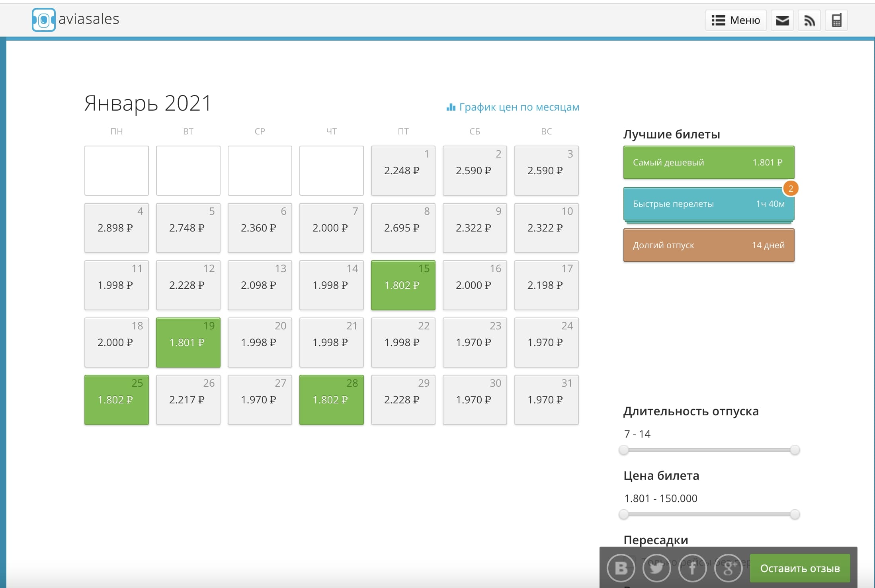Select the Быстрые перелеты ticket filter

click(709, 204)
